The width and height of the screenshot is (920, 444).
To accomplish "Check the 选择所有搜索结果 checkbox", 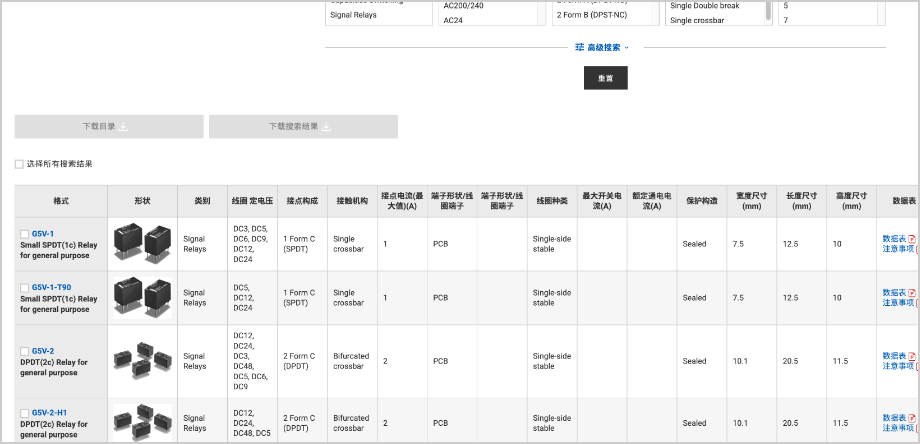I will tap(19, 164).
